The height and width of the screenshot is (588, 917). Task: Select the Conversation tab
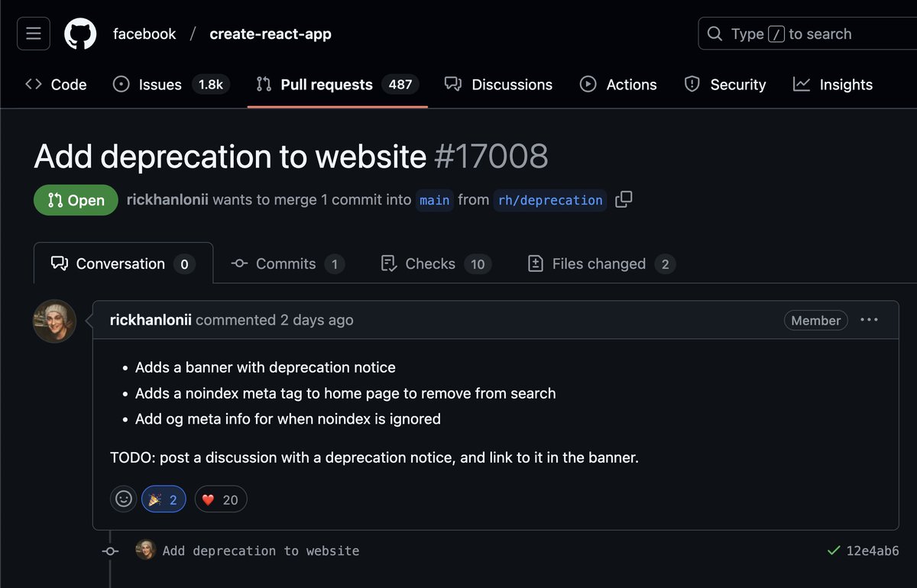click(123, 263)
